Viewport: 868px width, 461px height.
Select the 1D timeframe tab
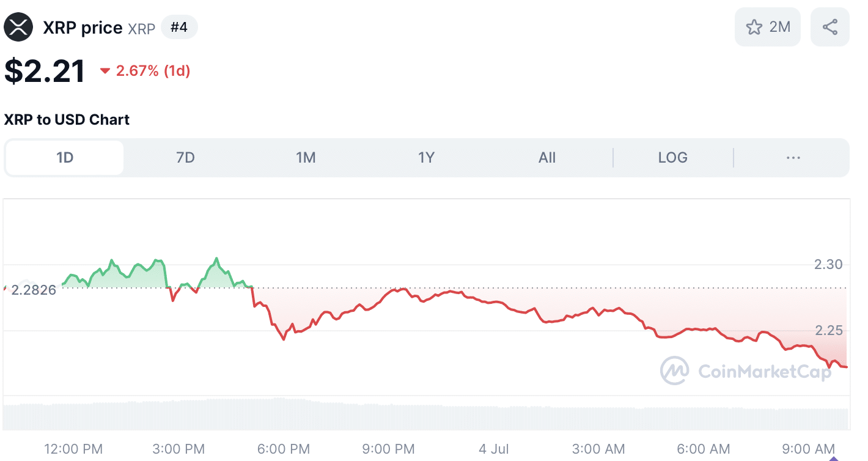coord(65,158)
